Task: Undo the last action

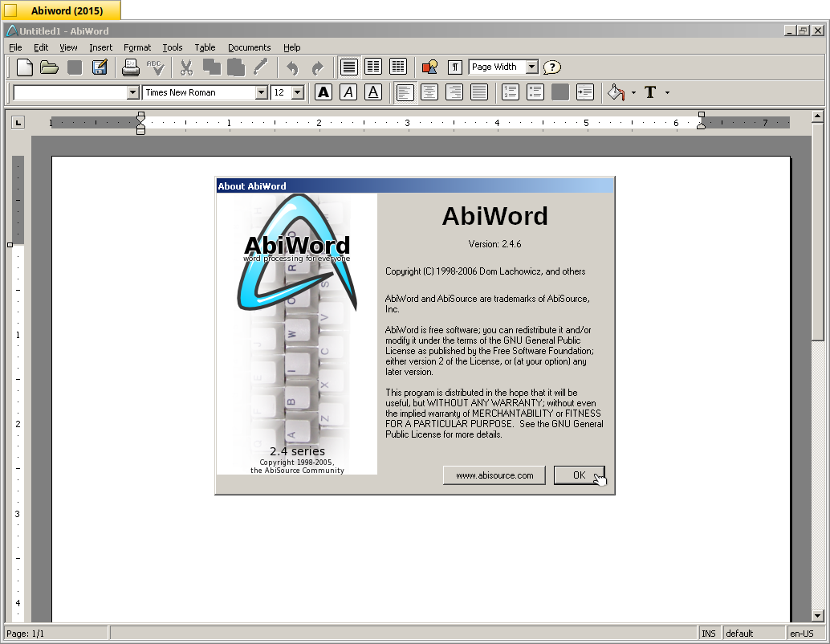Action: pyautogui.click(x=292, y=67)
